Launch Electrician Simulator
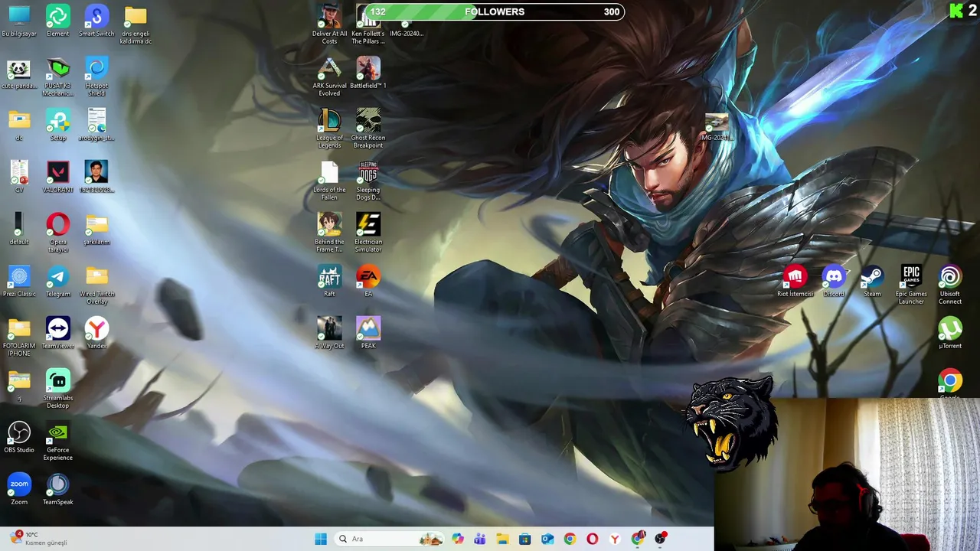This screenshot has height=551, width=980. (368, 233)
